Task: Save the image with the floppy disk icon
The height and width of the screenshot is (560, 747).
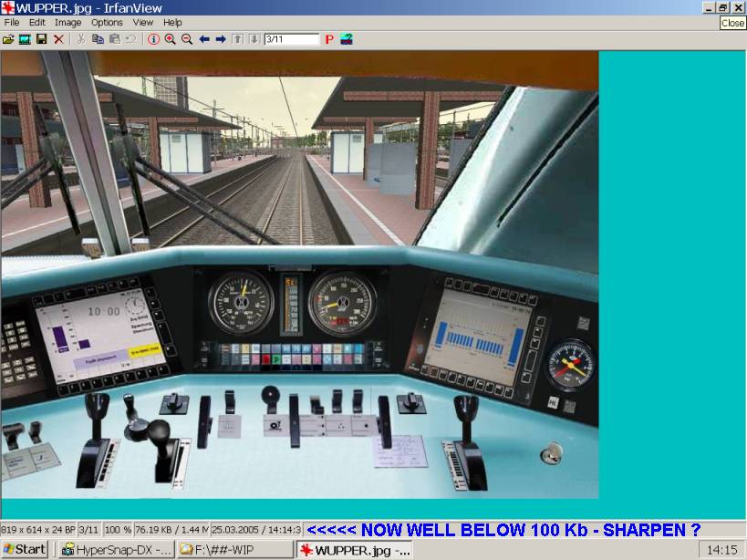Action: tap(41, 39)
